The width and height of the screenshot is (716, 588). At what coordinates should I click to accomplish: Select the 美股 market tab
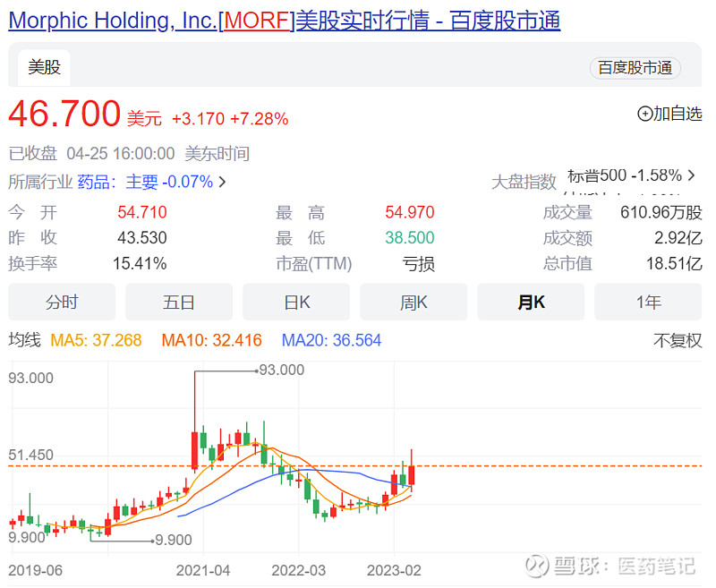[x=43, y=67]
